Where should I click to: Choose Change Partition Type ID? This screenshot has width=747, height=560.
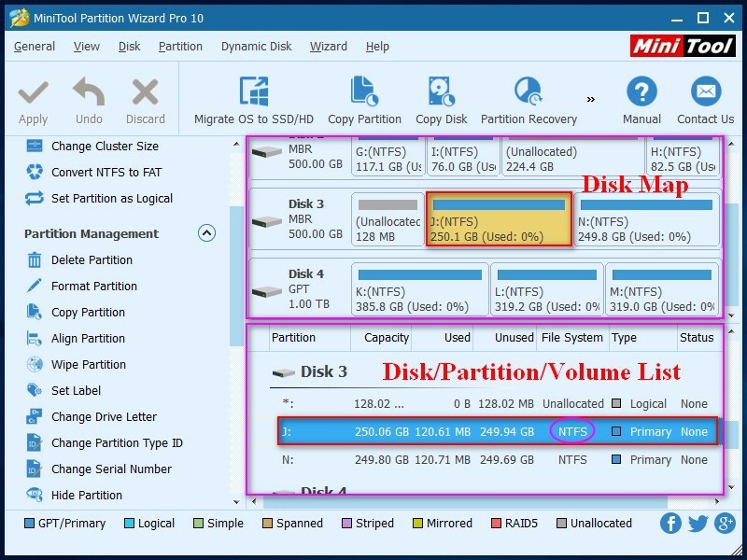pyautogui.click(x=105, y=443)
